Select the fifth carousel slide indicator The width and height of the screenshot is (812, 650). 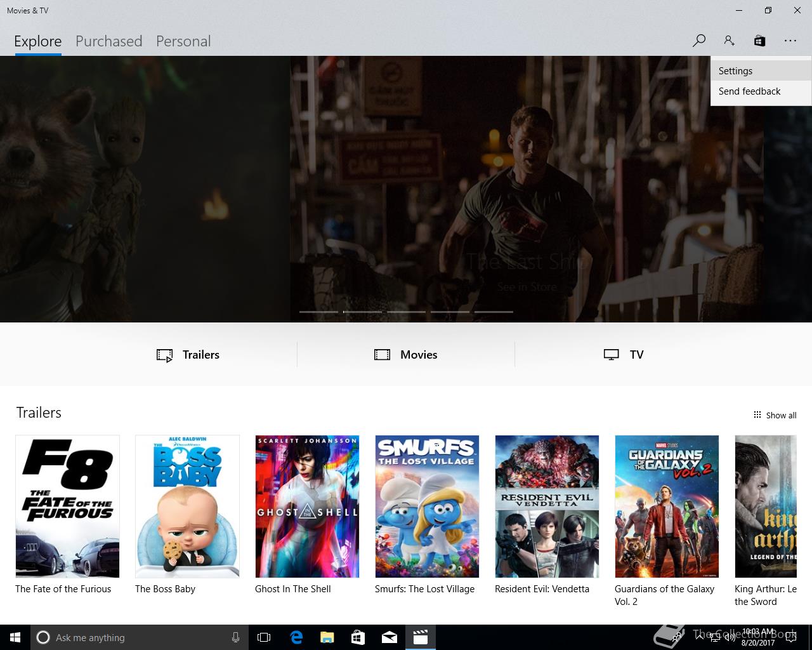[x=494, y=312]
